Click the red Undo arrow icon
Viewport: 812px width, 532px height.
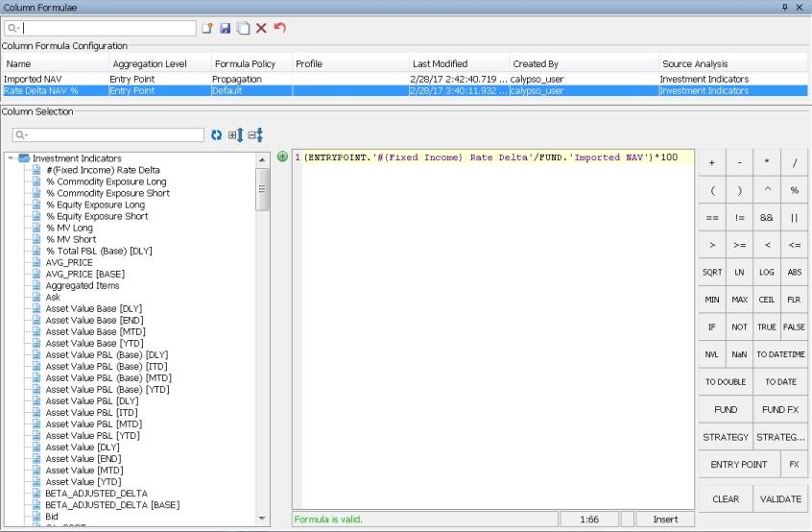click(x=280, y=28)
